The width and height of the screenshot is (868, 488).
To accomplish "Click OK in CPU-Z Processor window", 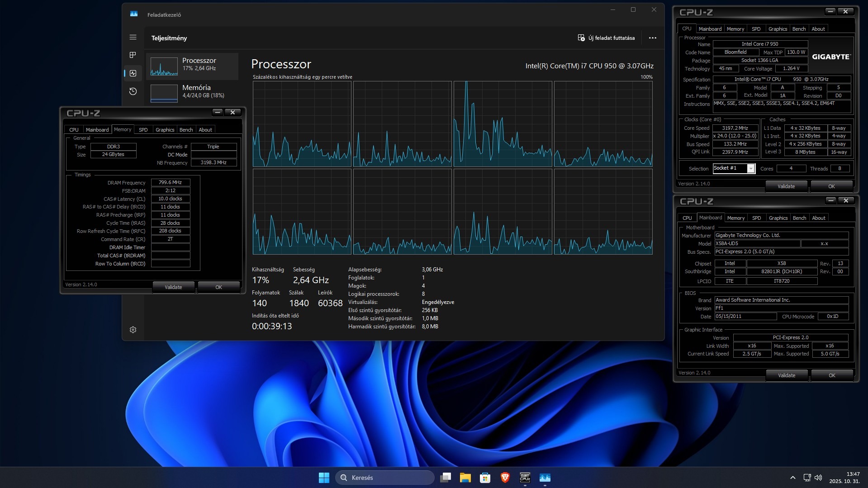I will click(831, 186).
